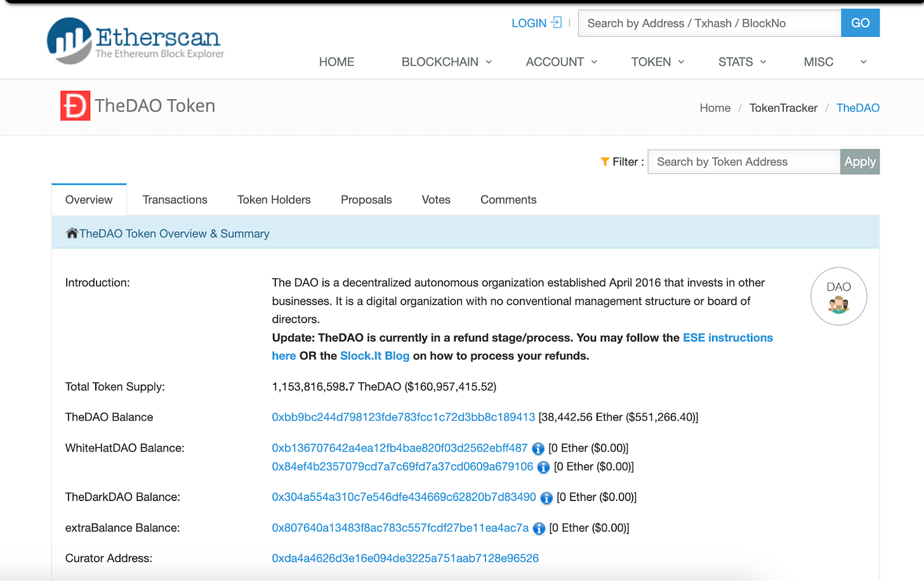Open TheDAO Balance address 0xbb9bc244d798
Screen dimensions: 924x581
tap(404, 417)
